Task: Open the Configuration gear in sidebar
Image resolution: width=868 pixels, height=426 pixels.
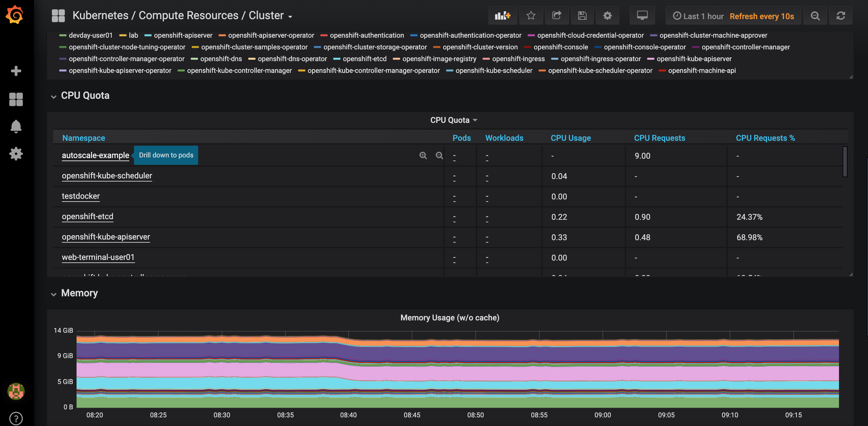Action: (x=16, y=154)
